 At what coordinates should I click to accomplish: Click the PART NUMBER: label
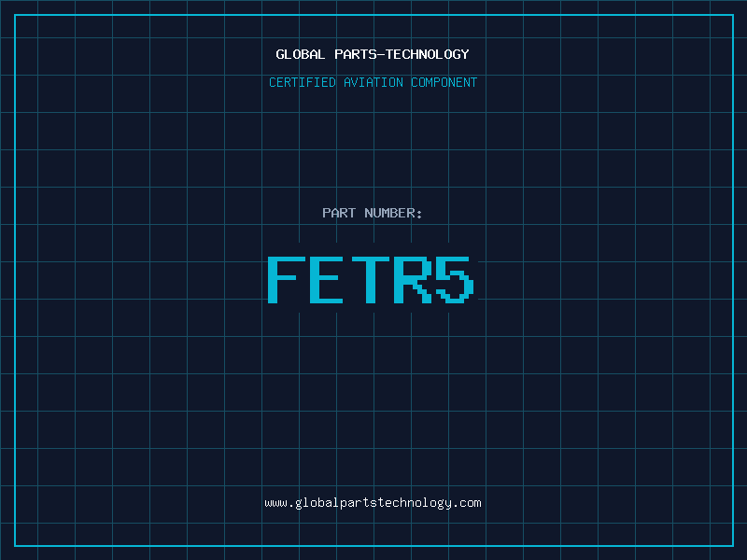click(x=373, y=213)
